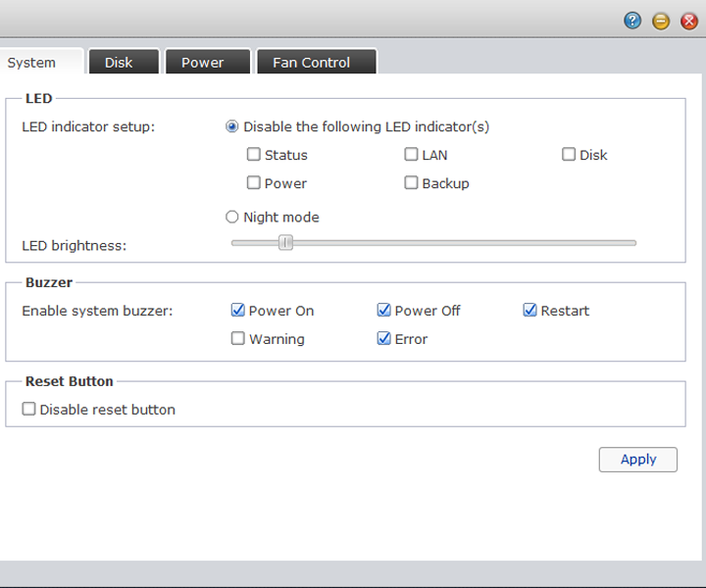The height and width of the screenshot is (588, 706).
Task: Select the System tab
Action: tap(31, 62)
